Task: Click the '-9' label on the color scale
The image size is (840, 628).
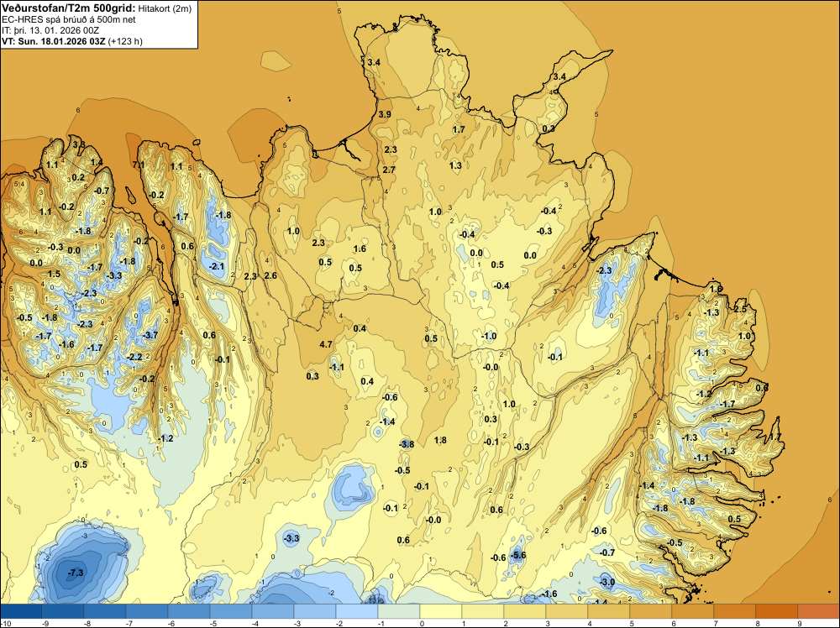Action: (x=45, y=623)
